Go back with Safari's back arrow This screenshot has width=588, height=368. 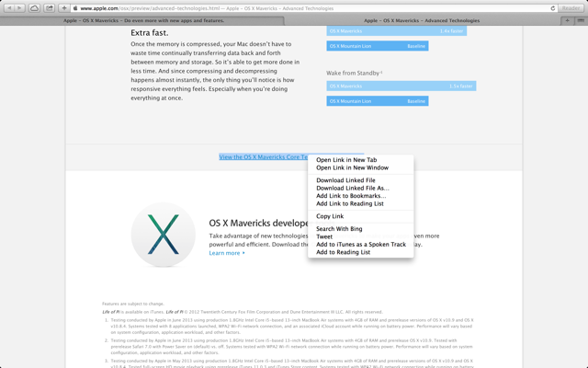(9, 8)
